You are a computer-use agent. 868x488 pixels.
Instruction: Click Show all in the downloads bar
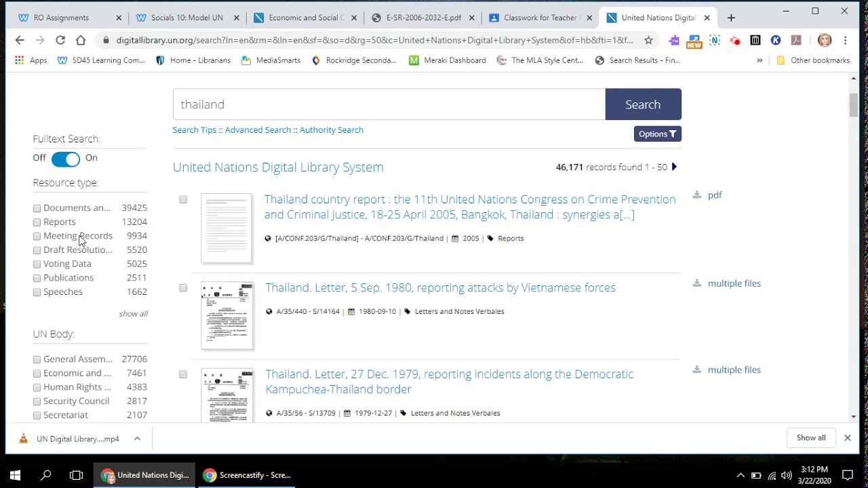pos(811,438)
